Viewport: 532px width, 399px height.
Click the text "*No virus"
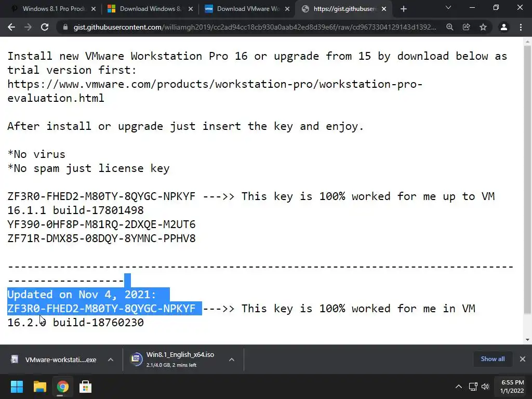[x=36, y=154]
